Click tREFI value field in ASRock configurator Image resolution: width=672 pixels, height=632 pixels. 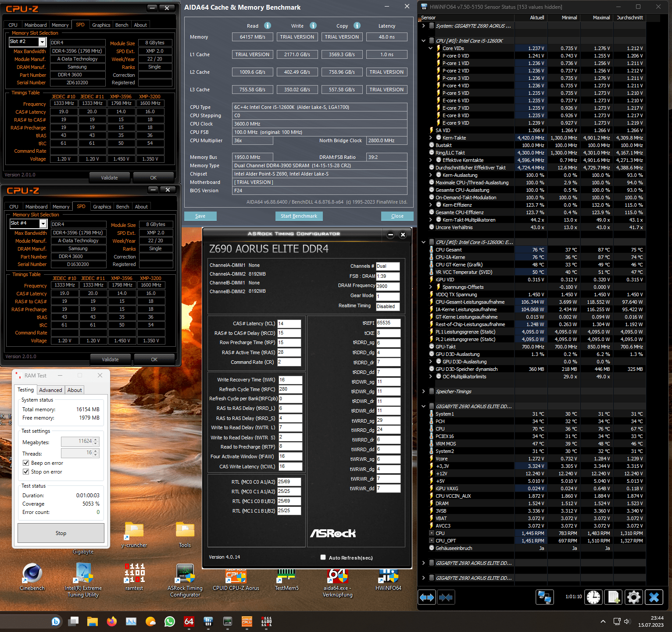click(388, 323)
